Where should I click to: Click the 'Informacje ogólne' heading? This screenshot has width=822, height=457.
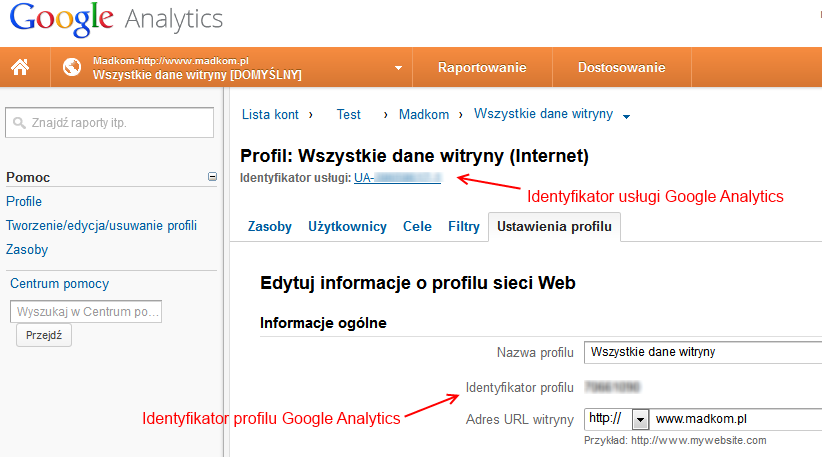point(323,323)
